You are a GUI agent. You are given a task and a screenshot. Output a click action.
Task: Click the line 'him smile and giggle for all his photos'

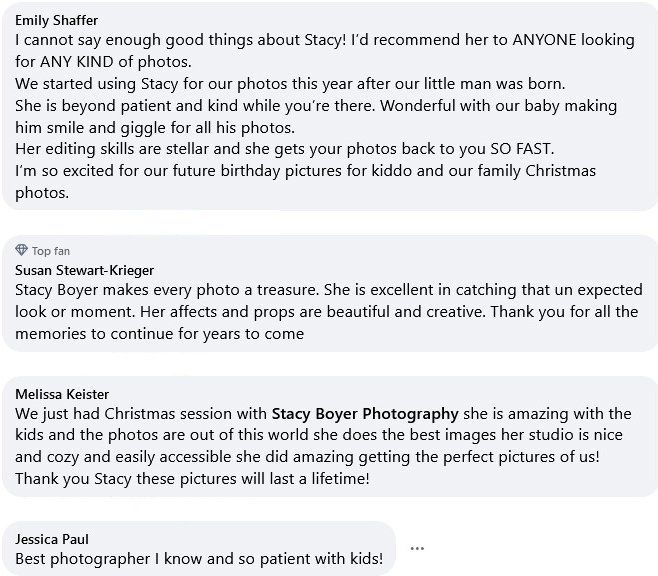point(155,127)
